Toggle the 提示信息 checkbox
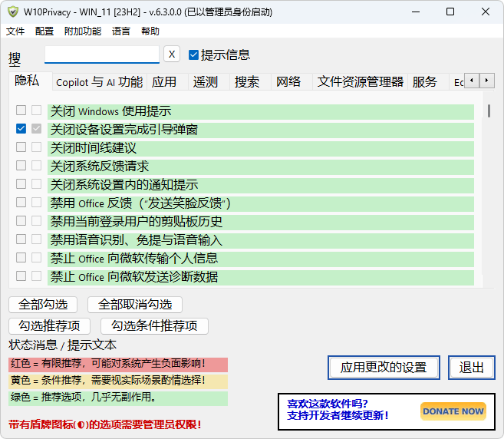 193,54
